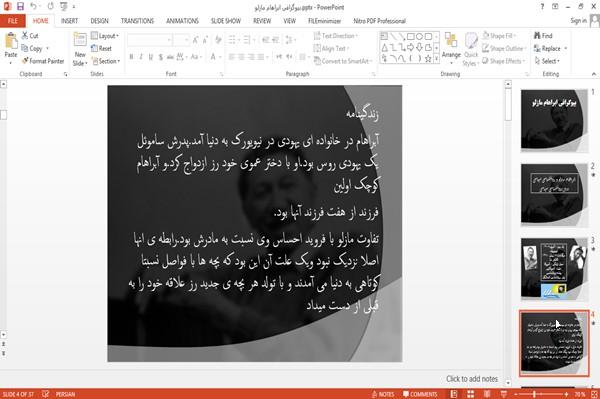Click the Clear Formatting icon

218,40
